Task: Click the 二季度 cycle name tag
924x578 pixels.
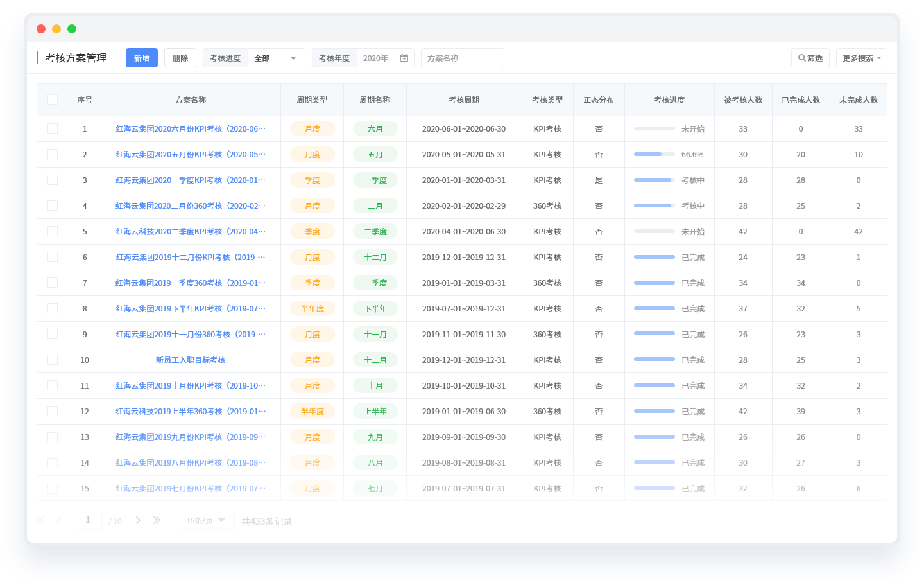Action: pyautogui.click(x=375, y=231)
